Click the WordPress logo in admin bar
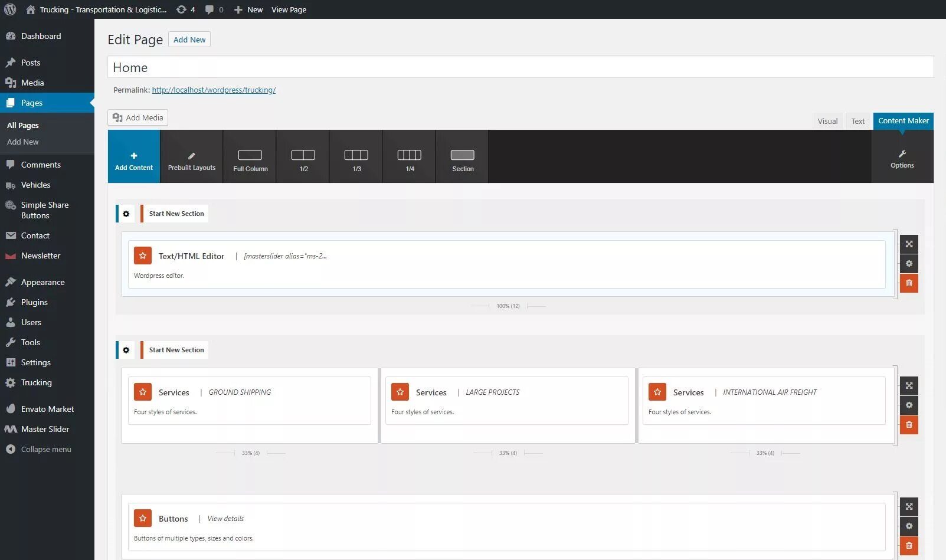 coord(10,9)
